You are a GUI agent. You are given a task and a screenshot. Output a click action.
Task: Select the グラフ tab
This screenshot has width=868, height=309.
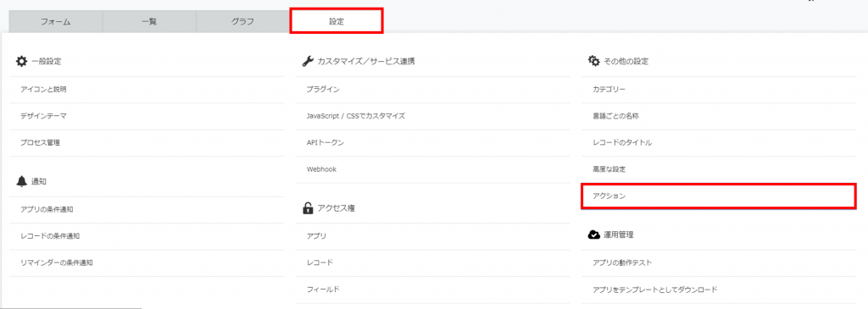(242, 22)
